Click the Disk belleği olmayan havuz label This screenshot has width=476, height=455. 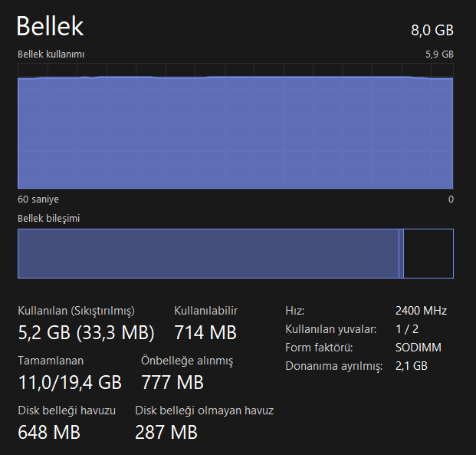point(204,410)
